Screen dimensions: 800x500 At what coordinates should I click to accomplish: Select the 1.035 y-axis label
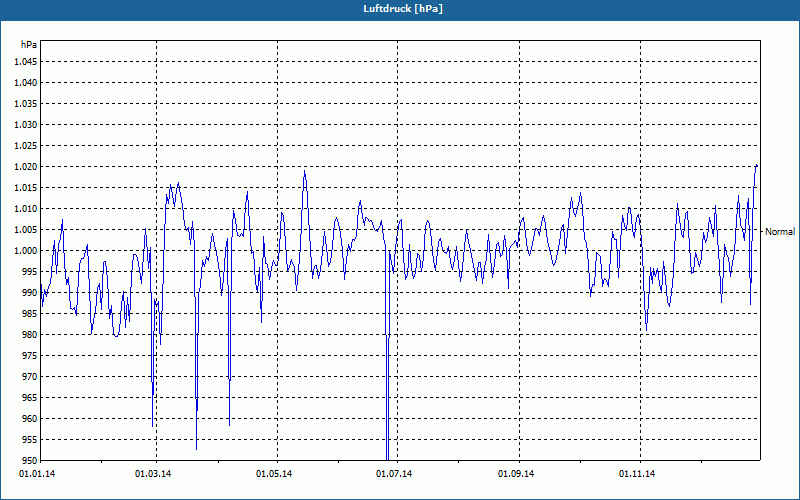(26, 104)
